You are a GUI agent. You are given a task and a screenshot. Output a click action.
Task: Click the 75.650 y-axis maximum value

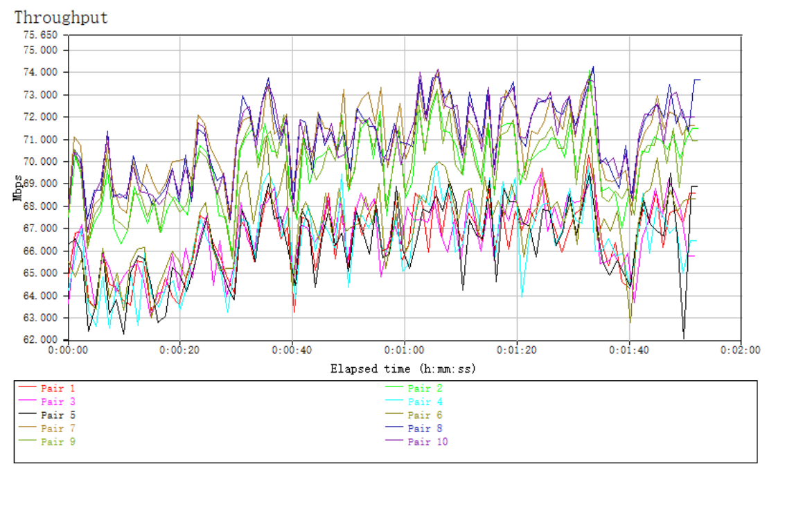(x=40, y=35)
